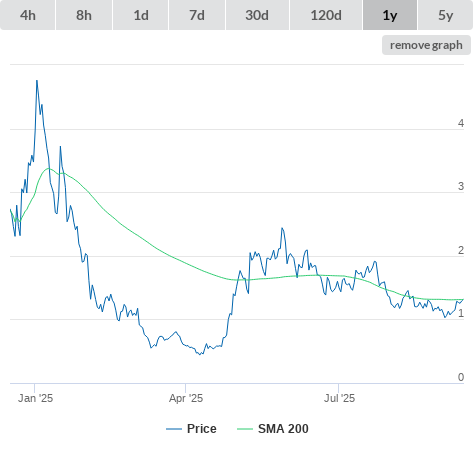
Task: Click the remove graph button
Action: click(x=426, y=45)
